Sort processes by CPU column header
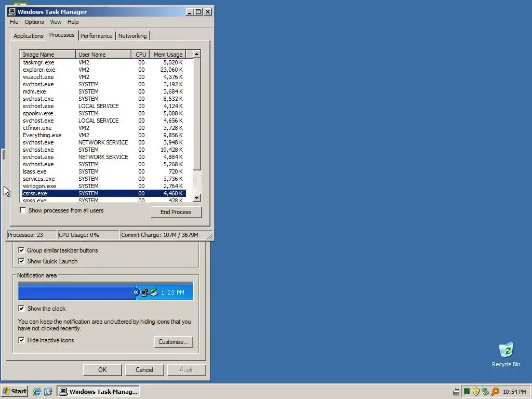532x399 pixels. pos(140,54)
